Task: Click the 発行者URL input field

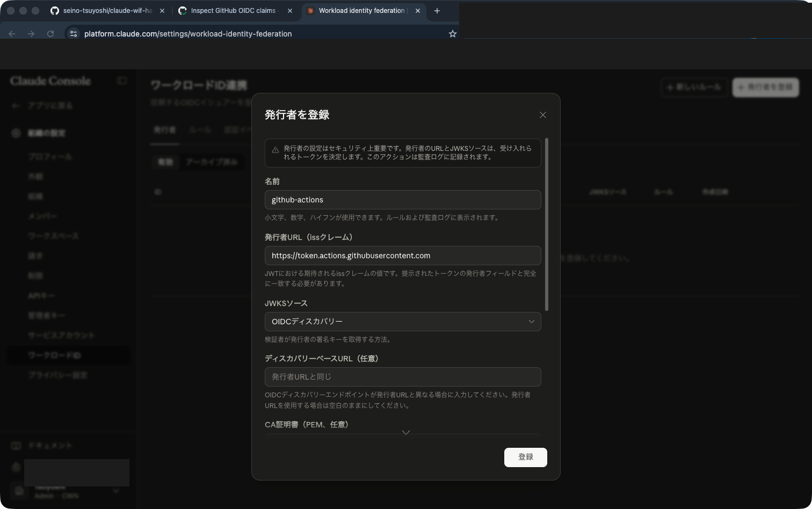Action: click(403, 256)
